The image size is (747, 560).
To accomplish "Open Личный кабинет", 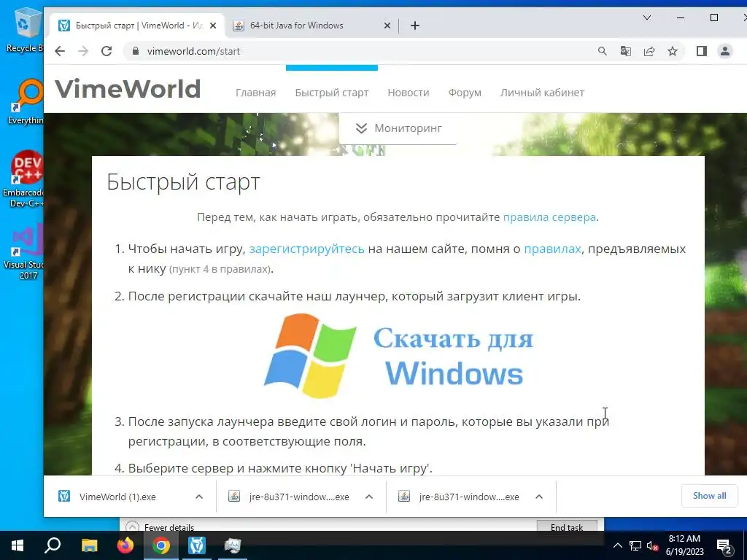I will [x=542, y=93].
